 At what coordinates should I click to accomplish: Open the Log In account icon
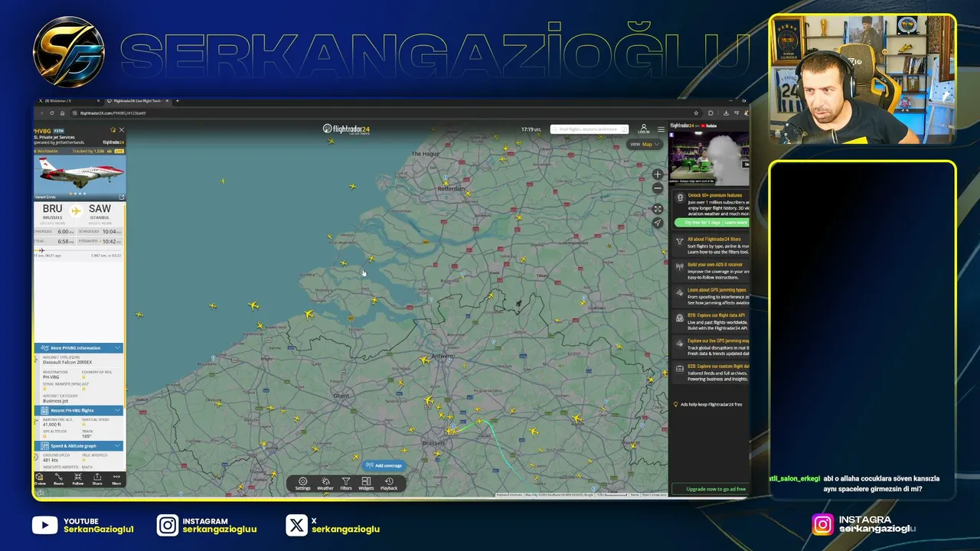644,129
